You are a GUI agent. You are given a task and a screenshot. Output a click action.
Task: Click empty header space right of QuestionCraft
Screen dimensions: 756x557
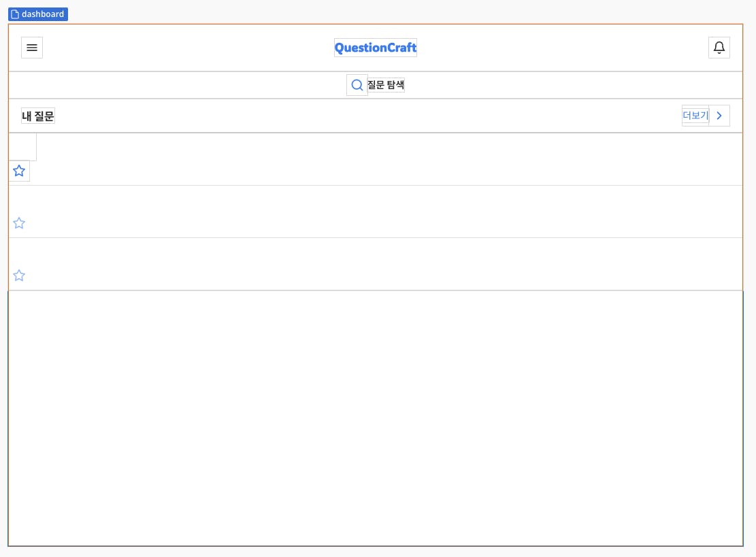[x=558, y=48]
